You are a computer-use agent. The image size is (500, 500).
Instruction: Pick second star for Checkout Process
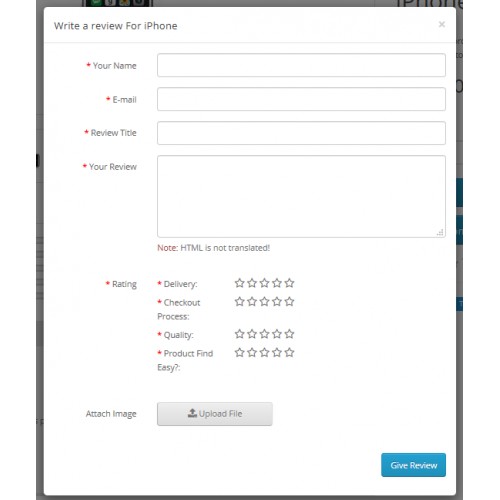[252, 302]
